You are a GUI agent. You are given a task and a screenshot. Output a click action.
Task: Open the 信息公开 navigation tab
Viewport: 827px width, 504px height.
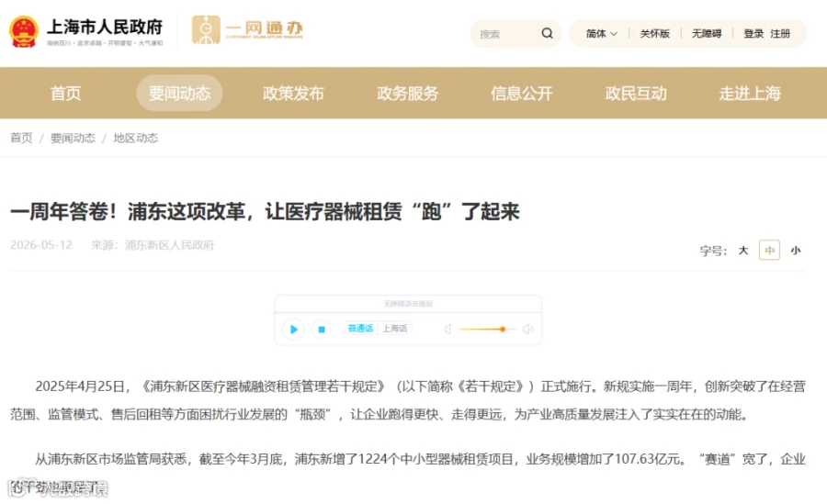[522, 94]
